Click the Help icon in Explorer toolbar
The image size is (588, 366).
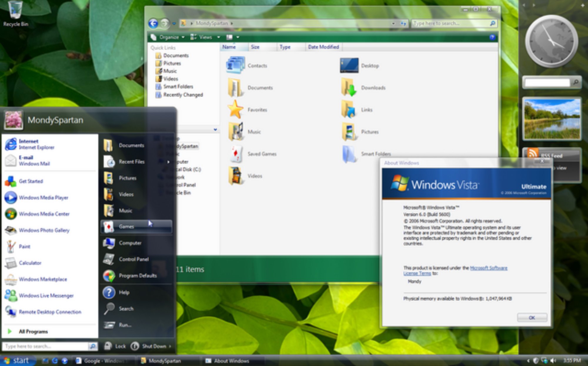(492, 37)
